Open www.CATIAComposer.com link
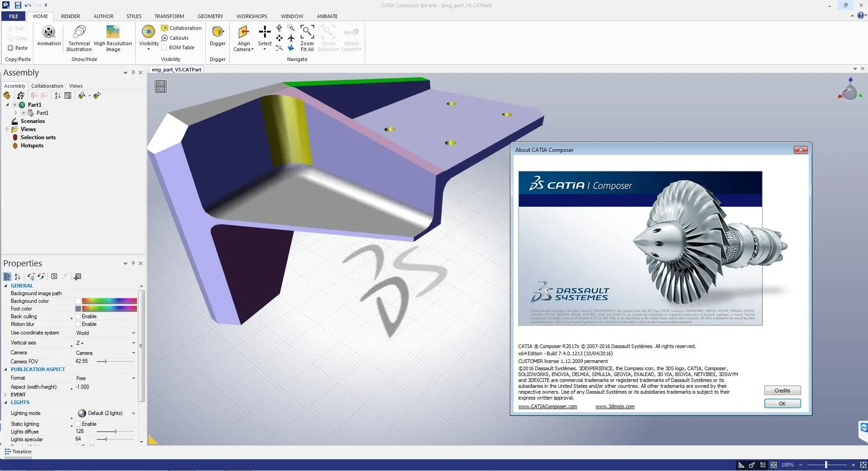Screen dimensions: 868x471 click(x=547, y=407)
